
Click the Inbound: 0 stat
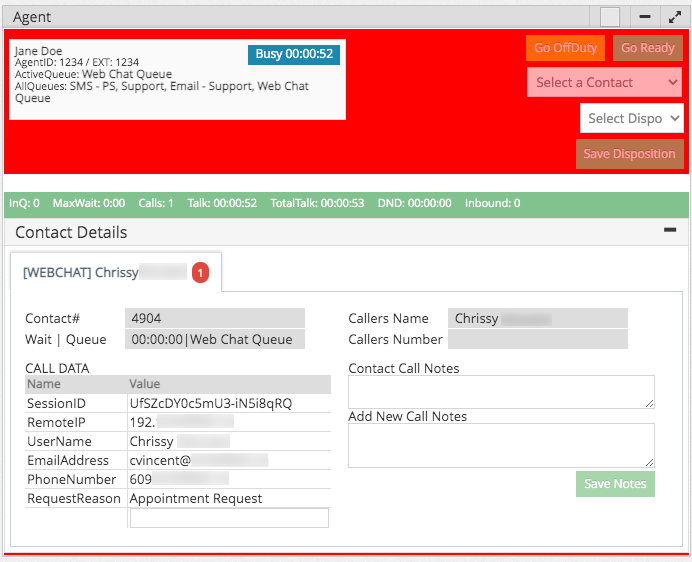(x=493, y=203)
